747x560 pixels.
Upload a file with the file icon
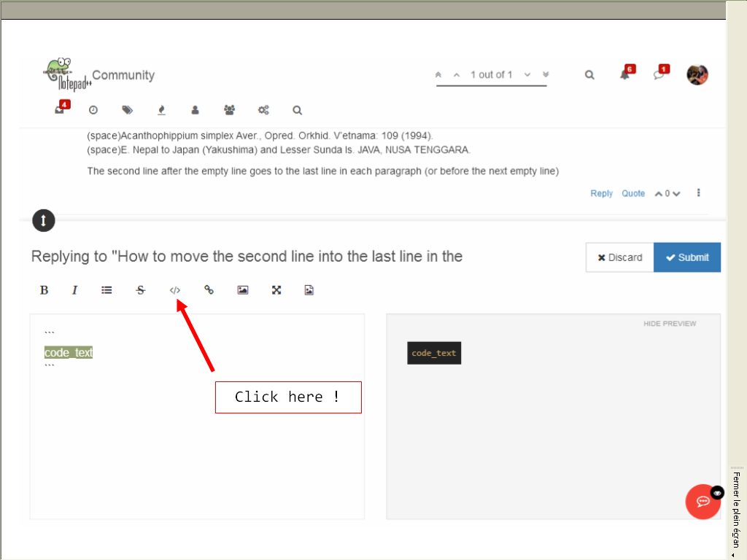309,290
